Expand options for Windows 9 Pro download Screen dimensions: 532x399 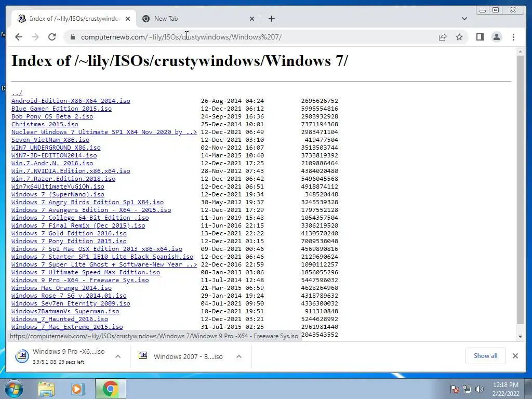pyautogui.click(x=118, y=356)
